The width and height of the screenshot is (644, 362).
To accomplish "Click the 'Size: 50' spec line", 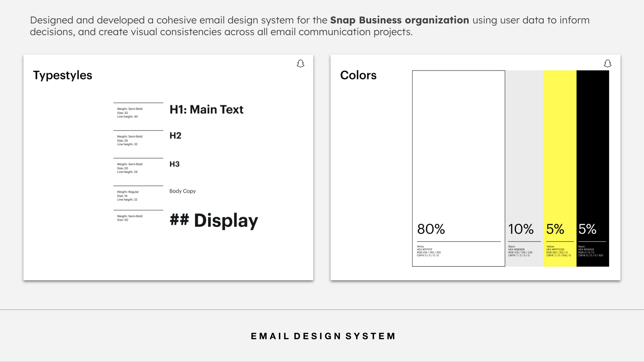I will point(122,220).
